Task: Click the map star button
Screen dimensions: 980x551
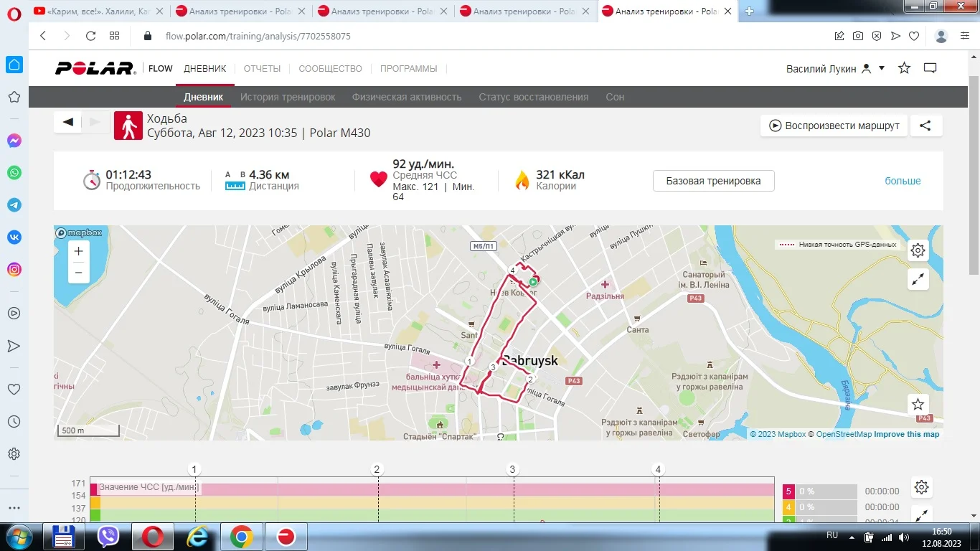Action: [x=918, y=405]
